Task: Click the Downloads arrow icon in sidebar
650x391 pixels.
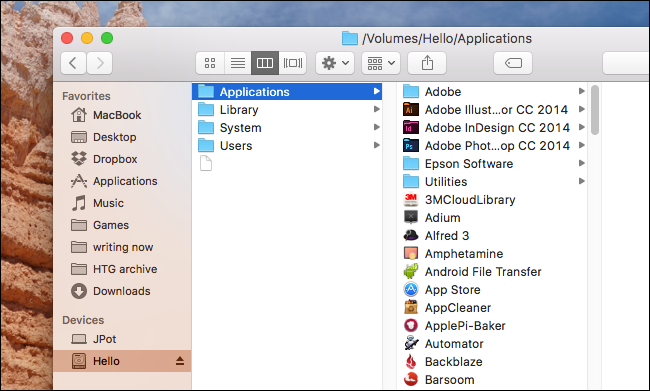Action: click(x=79, y=291)
